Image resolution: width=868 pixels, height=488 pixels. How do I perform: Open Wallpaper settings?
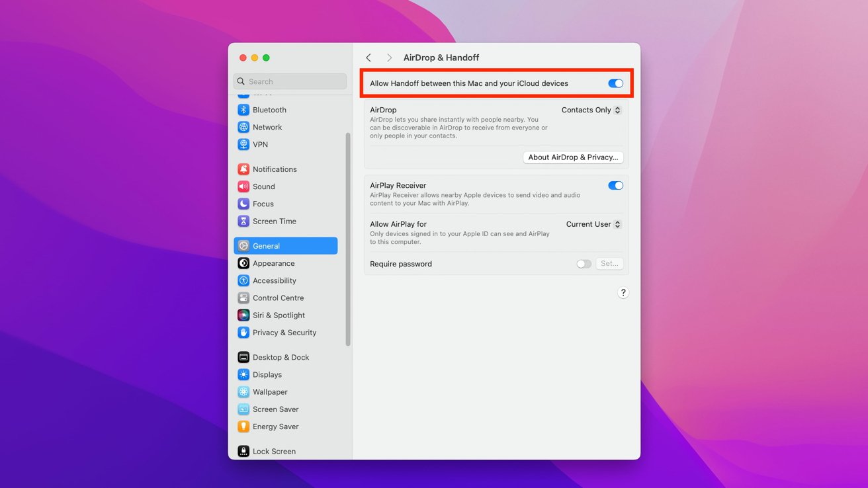pos(269,391)
